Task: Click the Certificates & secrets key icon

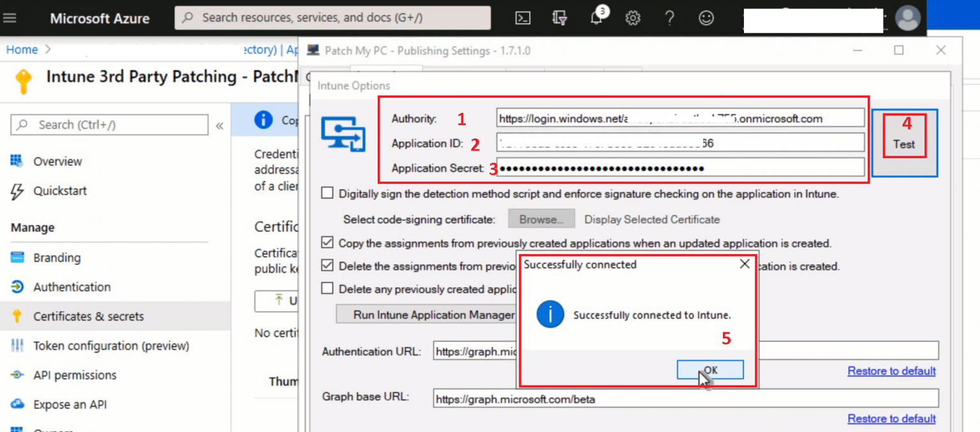Action: pos(17,317)
